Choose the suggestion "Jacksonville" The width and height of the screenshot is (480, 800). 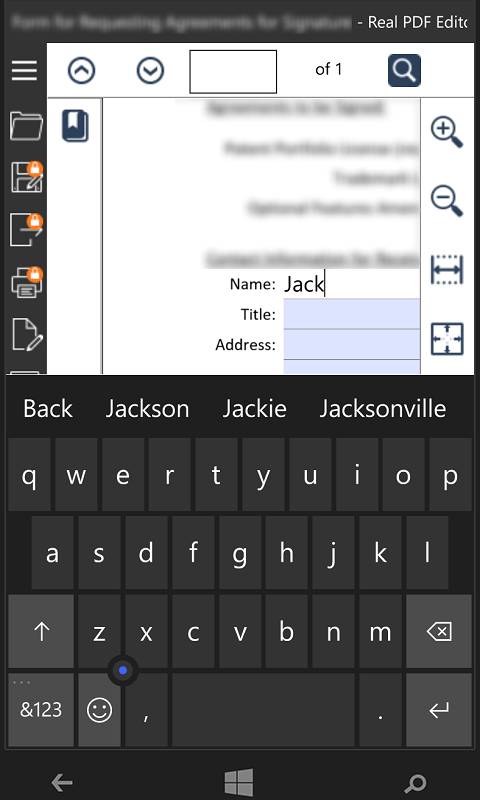(383, 409)
